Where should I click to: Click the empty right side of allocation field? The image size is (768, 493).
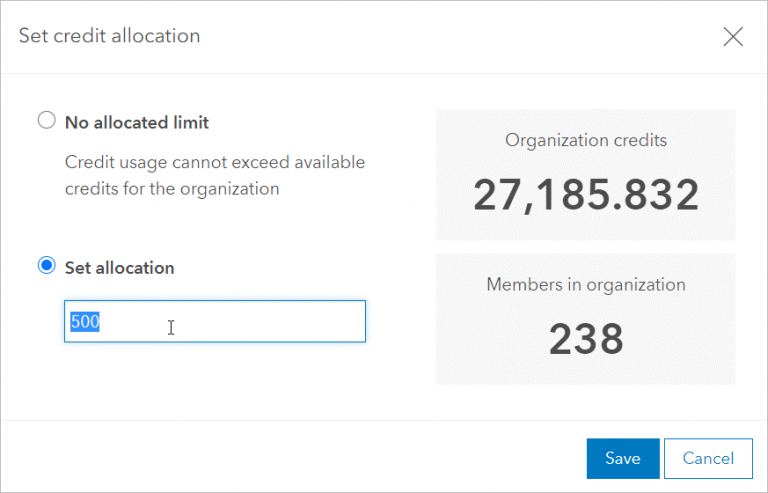pyautogui.click(x=290, y=322)
